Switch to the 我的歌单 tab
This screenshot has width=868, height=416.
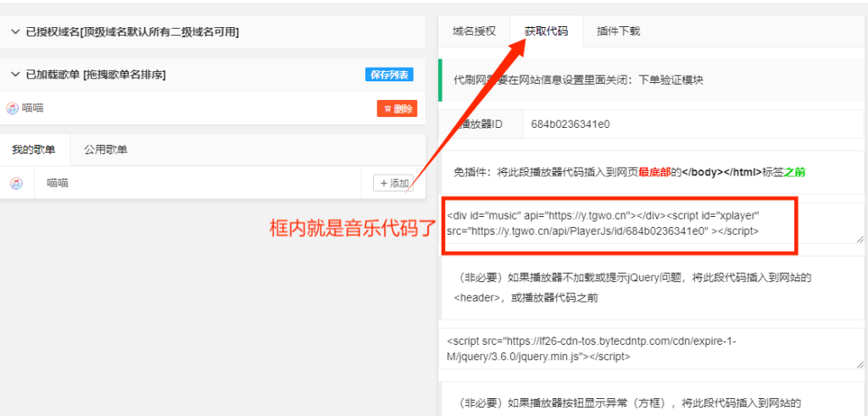click(x=34, y=150)
